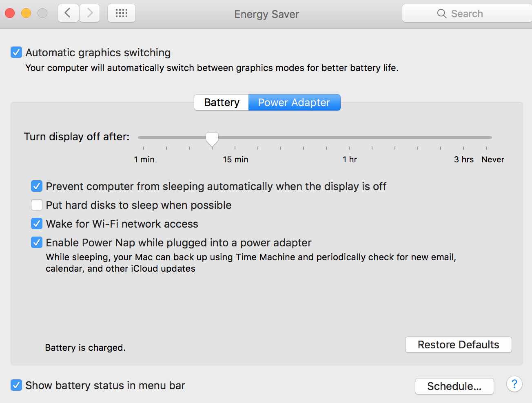The width and height of the screenshot is (532, 403).
Task: Click the 1 min slider label
Action: coord(144,159)
